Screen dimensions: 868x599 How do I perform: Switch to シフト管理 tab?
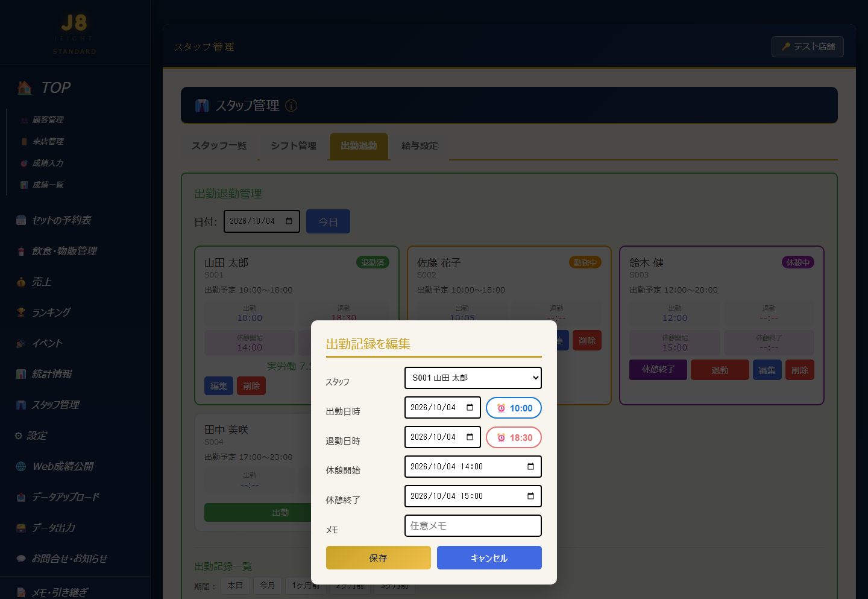294,146
